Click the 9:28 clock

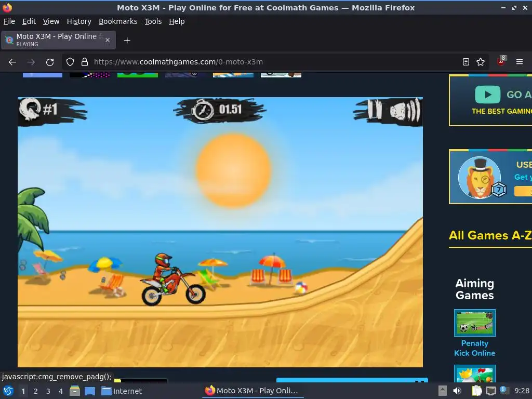coord(522,391)
